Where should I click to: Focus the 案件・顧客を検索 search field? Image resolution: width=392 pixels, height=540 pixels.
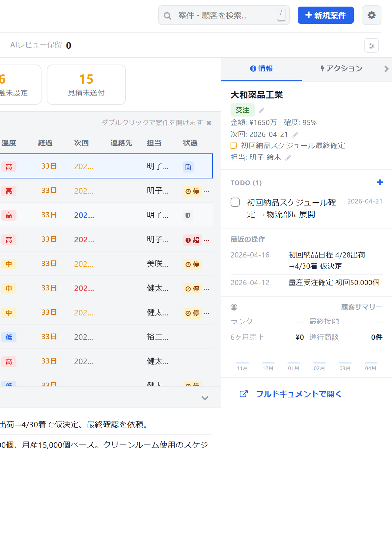coord(224,15)
